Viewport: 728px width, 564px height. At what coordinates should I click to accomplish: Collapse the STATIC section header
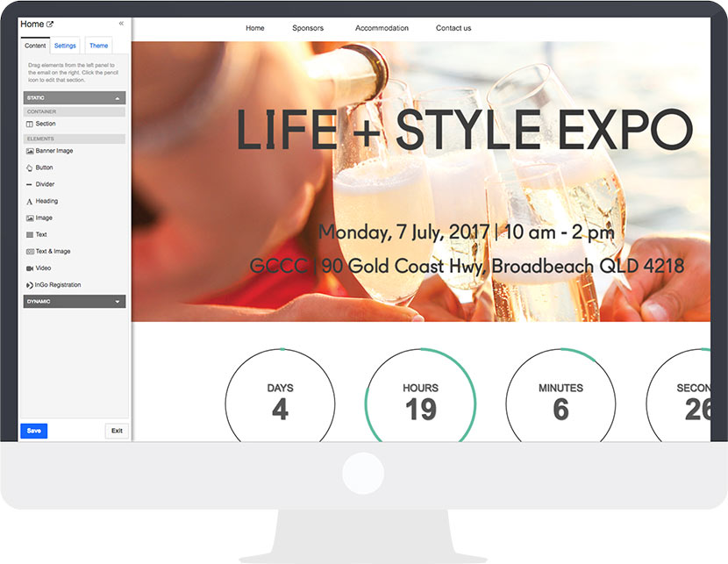pyautogui.click(x=75, y=98)
